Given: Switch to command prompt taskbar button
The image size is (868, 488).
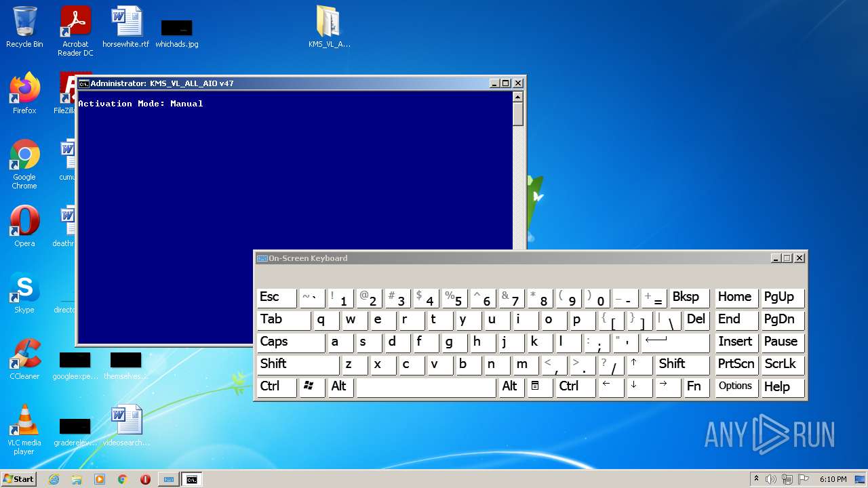Looking at the screenshot, I should (x=192, y=479).
